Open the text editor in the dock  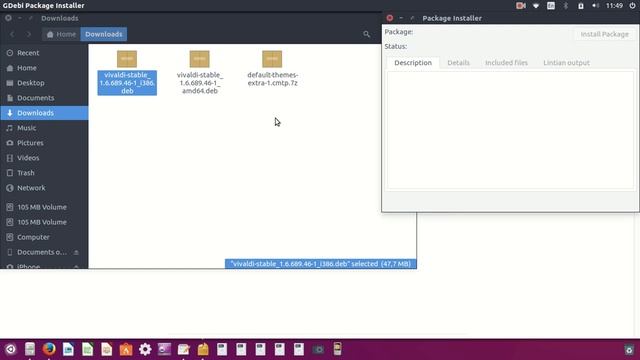pyautogui.click(x=184, y=349)
